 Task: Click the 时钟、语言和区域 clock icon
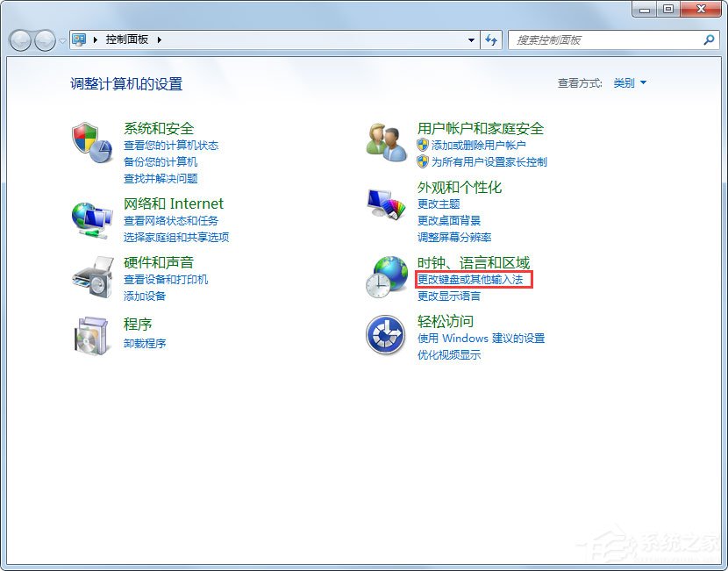tap(386, 277)
